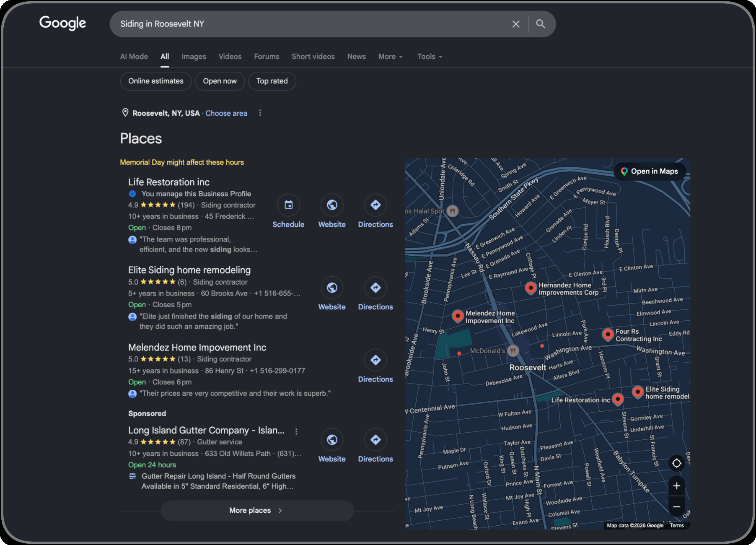756x545 pixels.
Task: Click the Hernandez Home Improvements Corp map pin
Action: coord(531,288)
